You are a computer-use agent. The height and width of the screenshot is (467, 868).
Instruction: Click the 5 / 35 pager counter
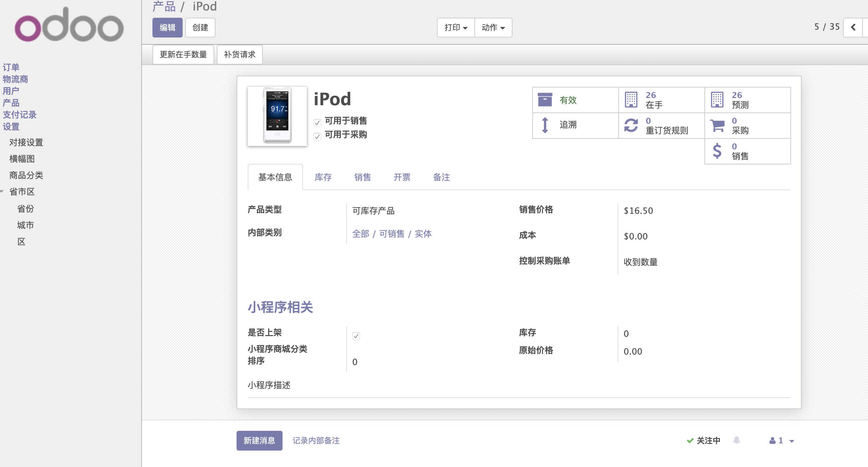click(827, 27)
